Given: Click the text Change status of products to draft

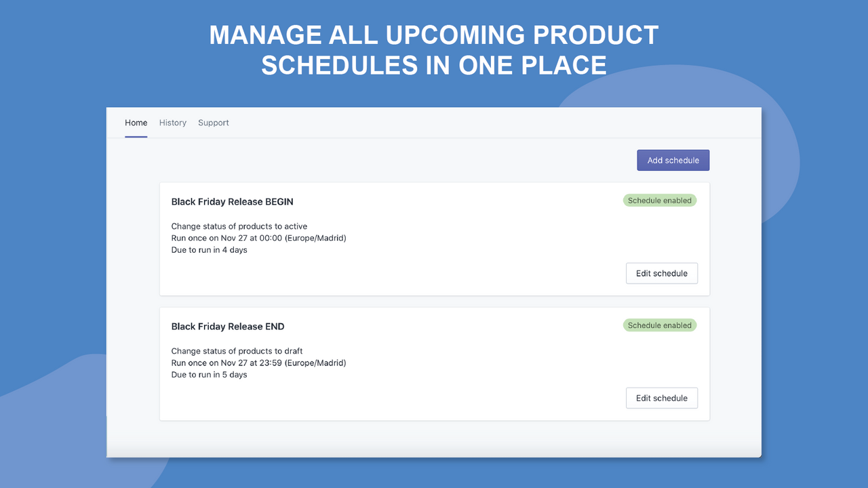Looking at the screenshot, I should pyautogui.click(x=236, y=350).
